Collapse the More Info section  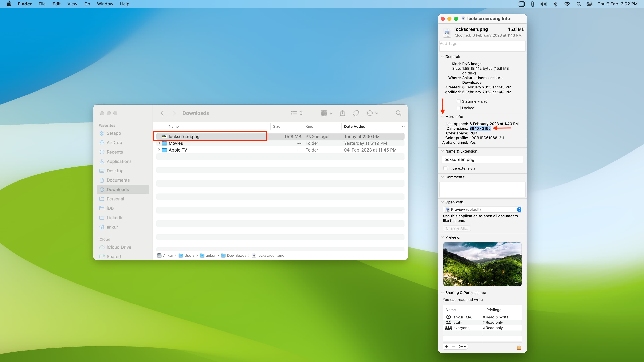click(442, 117)
